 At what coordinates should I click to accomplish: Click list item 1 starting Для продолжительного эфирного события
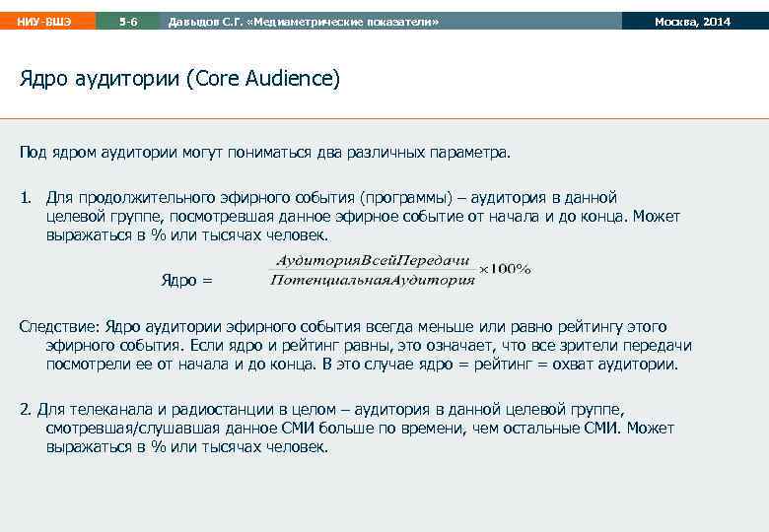[350, 216]
